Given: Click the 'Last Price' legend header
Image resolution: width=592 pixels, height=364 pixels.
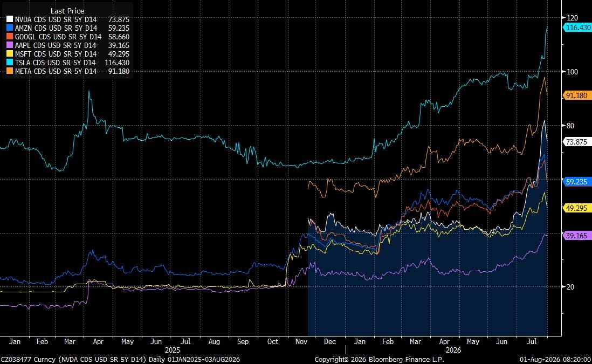Looking at the screenshot, I should [67, 11].
